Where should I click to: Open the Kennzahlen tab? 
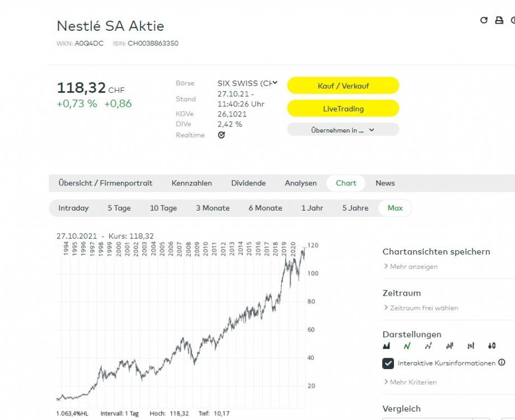[192, 183]
